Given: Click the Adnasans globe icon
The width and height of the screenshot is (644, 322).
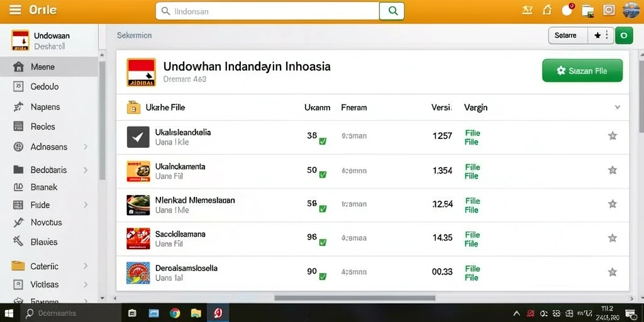Looking at the screenshot, I should [18, 147].
